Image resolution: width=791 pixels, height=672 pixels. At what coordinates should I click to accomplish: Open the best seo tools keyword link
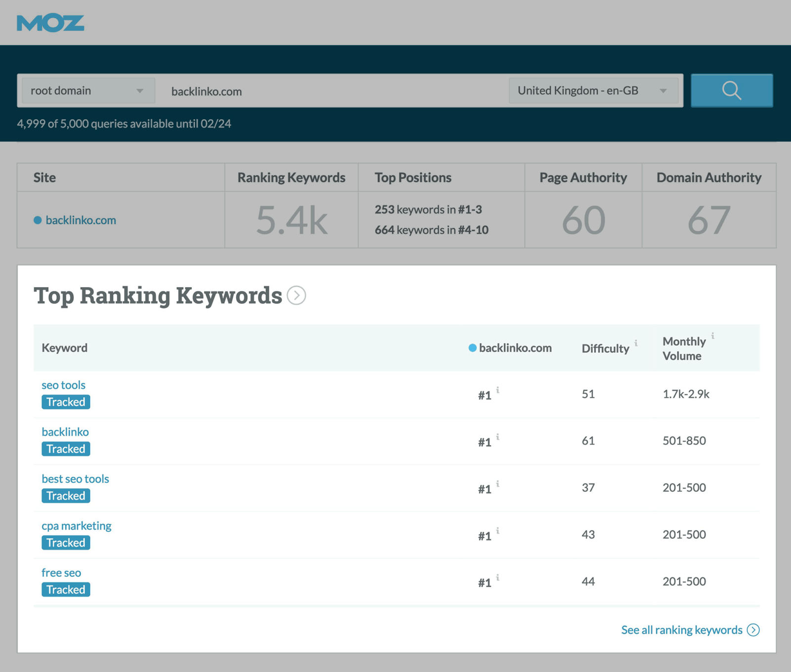click(x=75, y=479)
